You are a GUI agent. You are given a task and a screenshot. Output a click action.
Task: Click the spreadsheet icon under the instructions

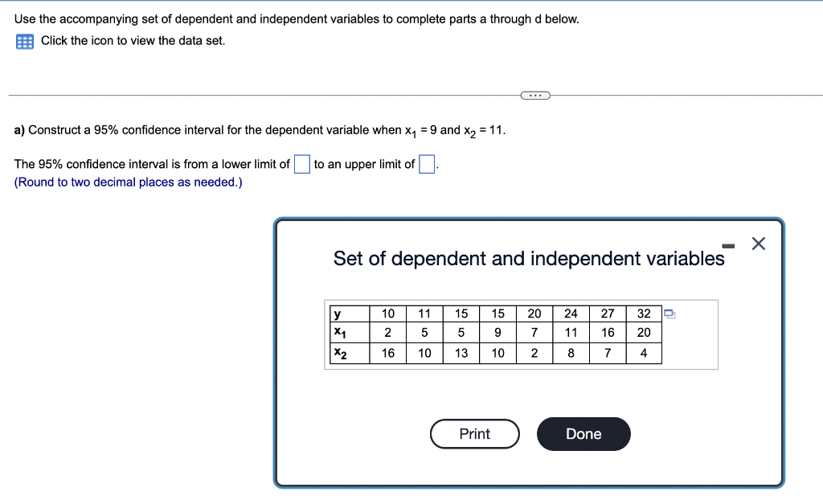coord(24,40)
